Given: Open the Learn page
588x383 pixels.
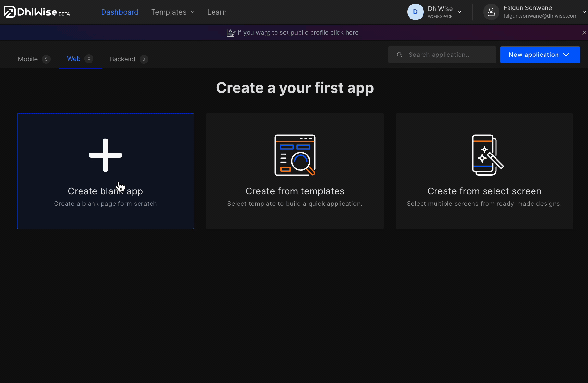Looking at the screenshot, I should [217, 12].
